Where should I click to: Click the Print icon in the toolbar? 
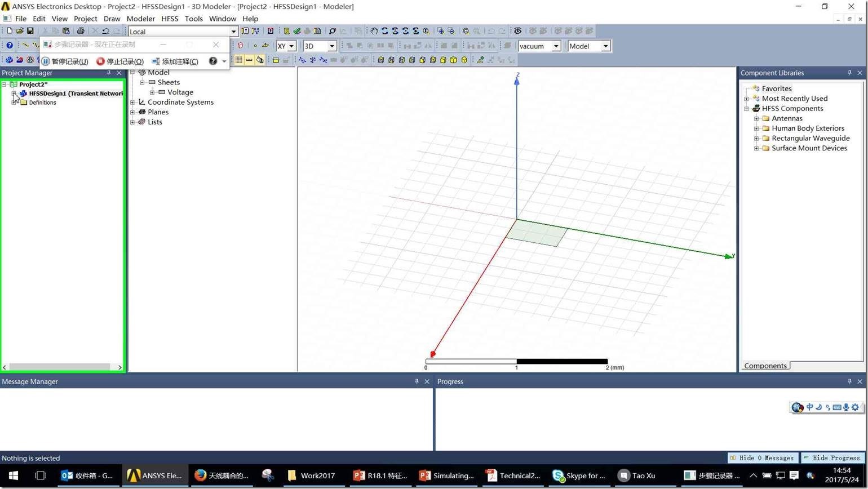80,31
